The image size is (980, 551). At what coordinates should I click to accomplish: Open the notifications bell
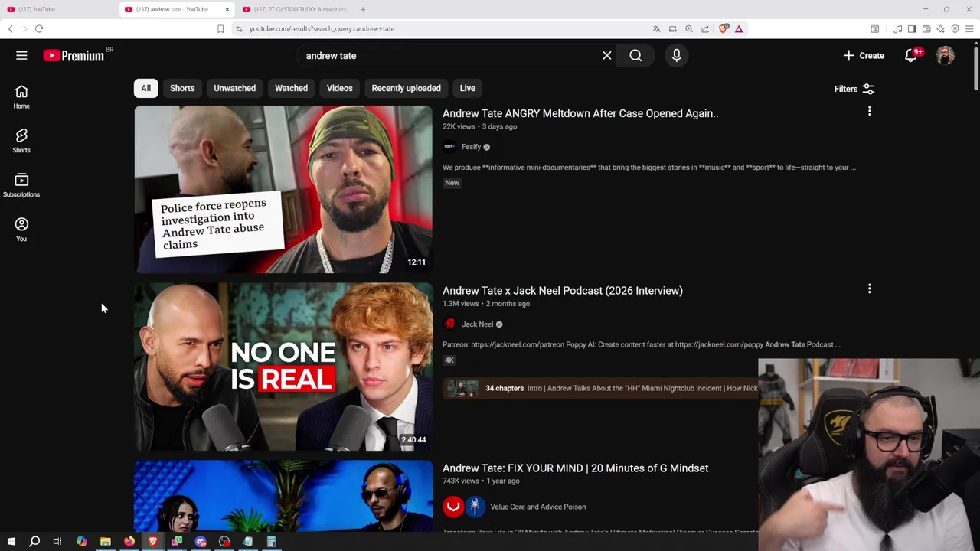[911, 55]
